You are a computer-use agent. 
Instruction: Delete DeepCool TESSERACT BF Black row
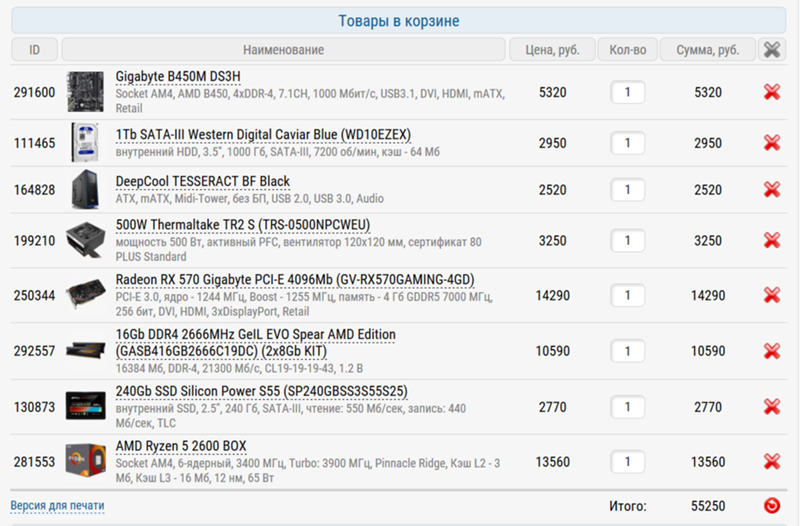pyautogui.click(x=771, y=190)
